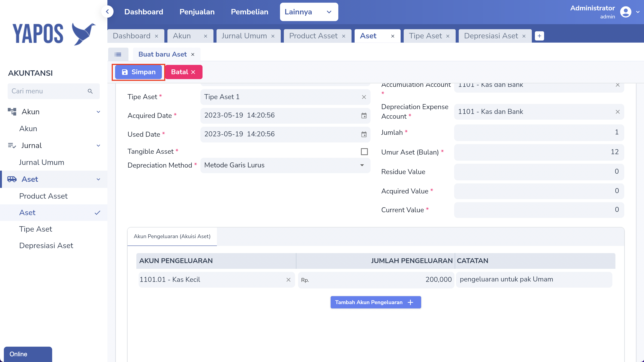Open the Depreciation Method dropdown
Viewport: 644px width, 362px height.
click(x=285, y=165)
